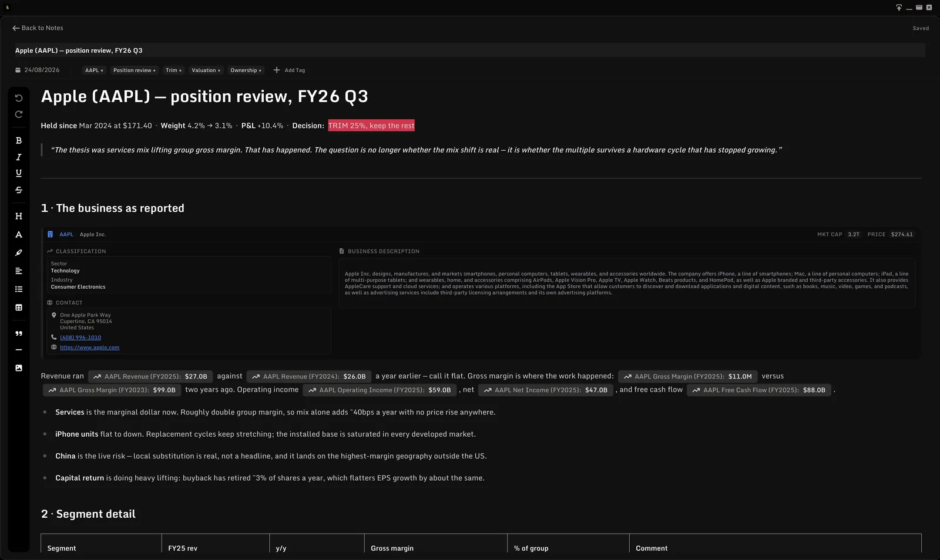Insert a table from the toolbar
Screen dimensions: 940x560
point(19,308)
